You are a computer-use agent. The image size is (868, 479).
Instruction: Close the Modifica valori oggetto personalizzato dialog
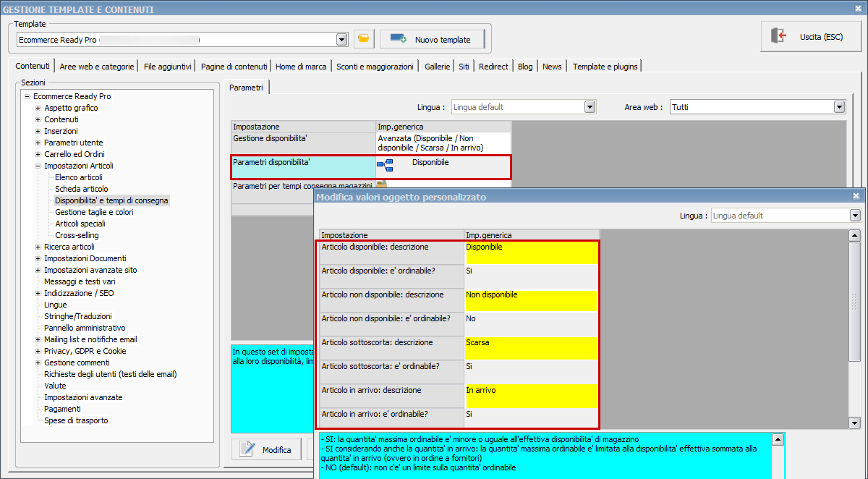[856, 196]
